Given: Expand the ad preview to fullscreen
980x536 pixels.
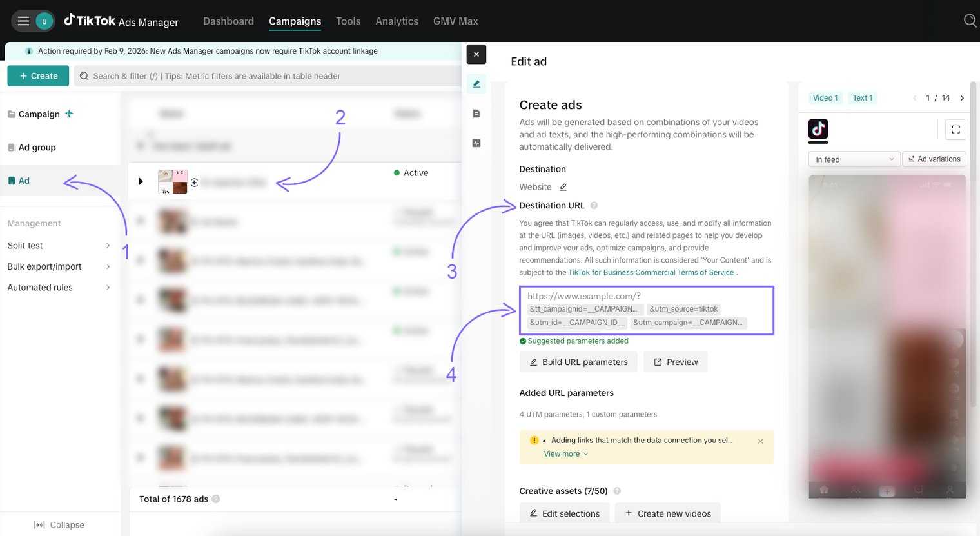Looking at the screenshot, I should pos(955,130).
